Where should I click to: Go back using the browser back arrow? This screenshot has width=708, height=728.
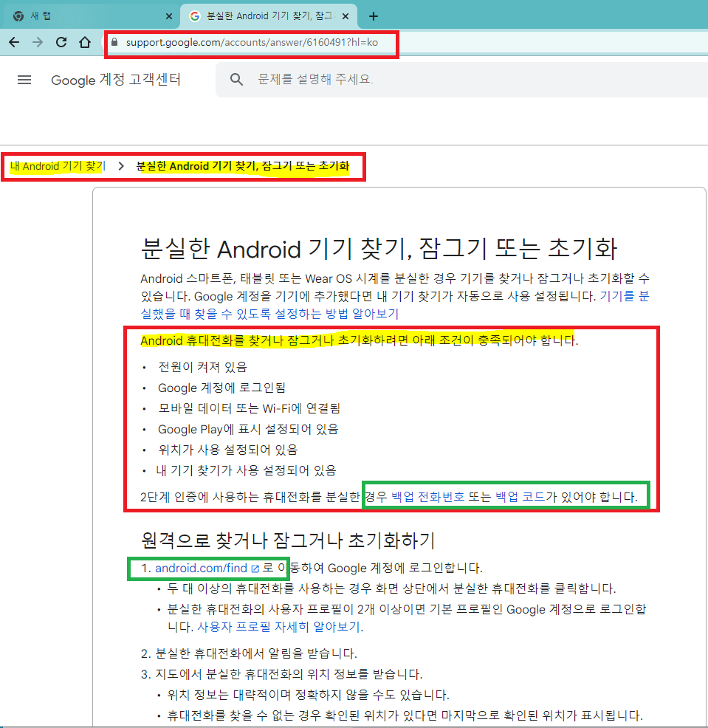[14, 42]
